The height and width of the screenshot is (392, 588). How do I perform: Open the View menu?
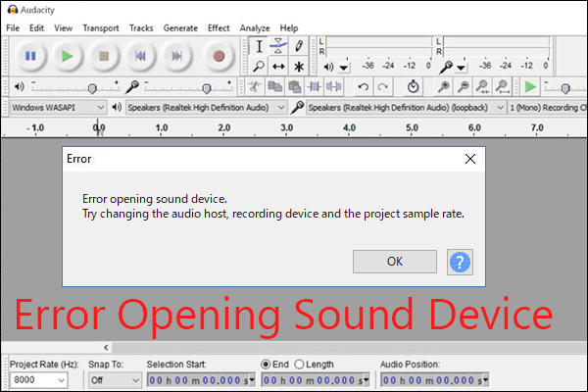63,28
